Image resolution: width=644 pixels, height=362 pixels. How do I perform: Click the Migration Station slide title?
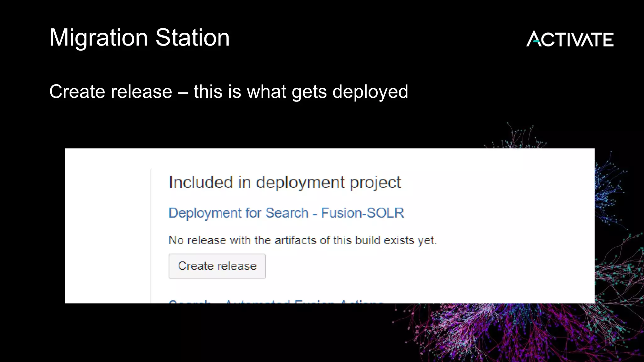[140, 38]
